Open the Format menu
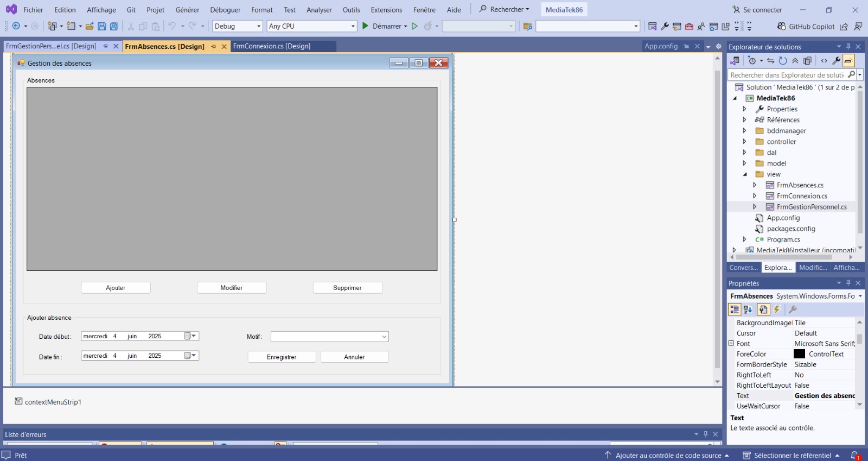This screenshot has height=461, width=868. click(x=262, y=10)
